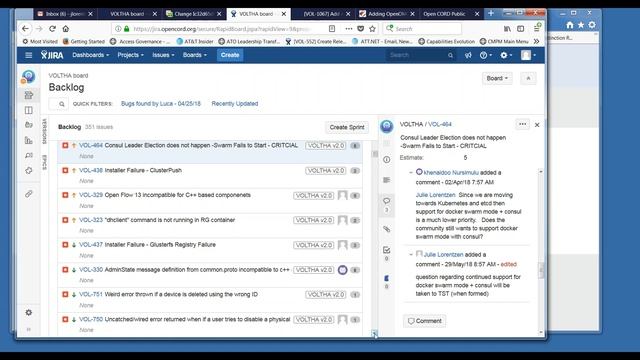Open the VOL-464 detail link in the panel
Viewport: 640px width, 360px height.
coord(440,124)
